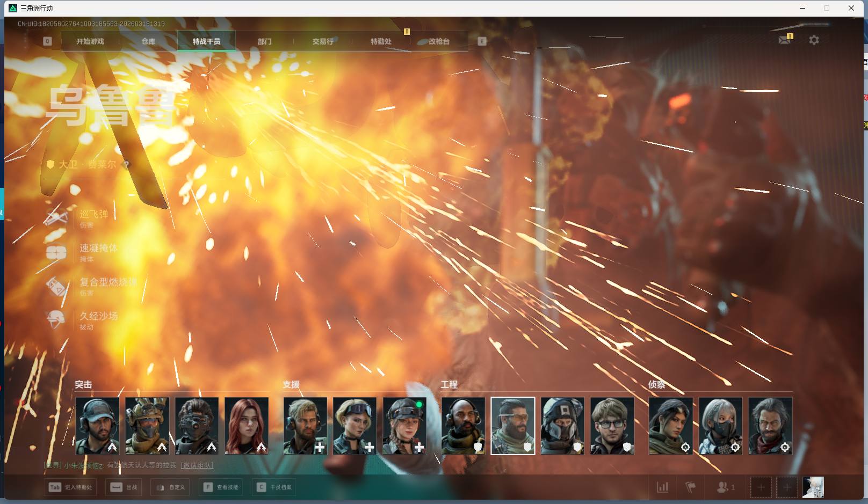View the 巡飞弹 skill icon

56,217
